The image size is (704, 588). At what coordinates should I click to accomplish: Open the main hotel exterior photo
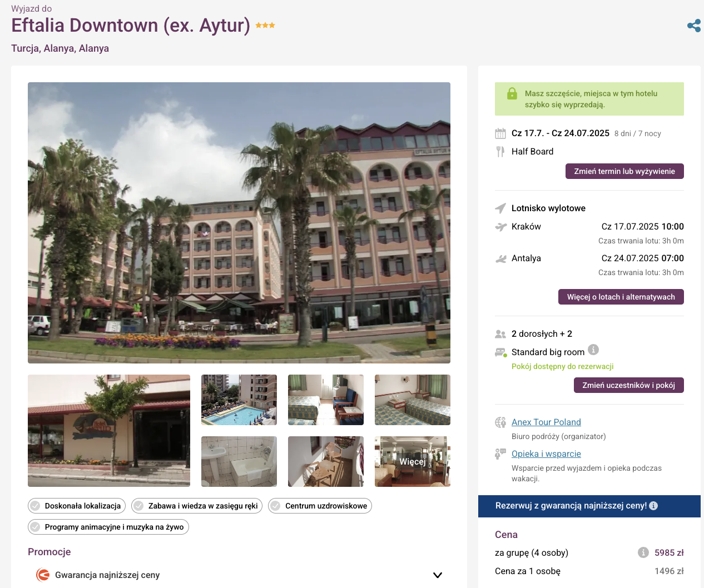coord(239,223)
